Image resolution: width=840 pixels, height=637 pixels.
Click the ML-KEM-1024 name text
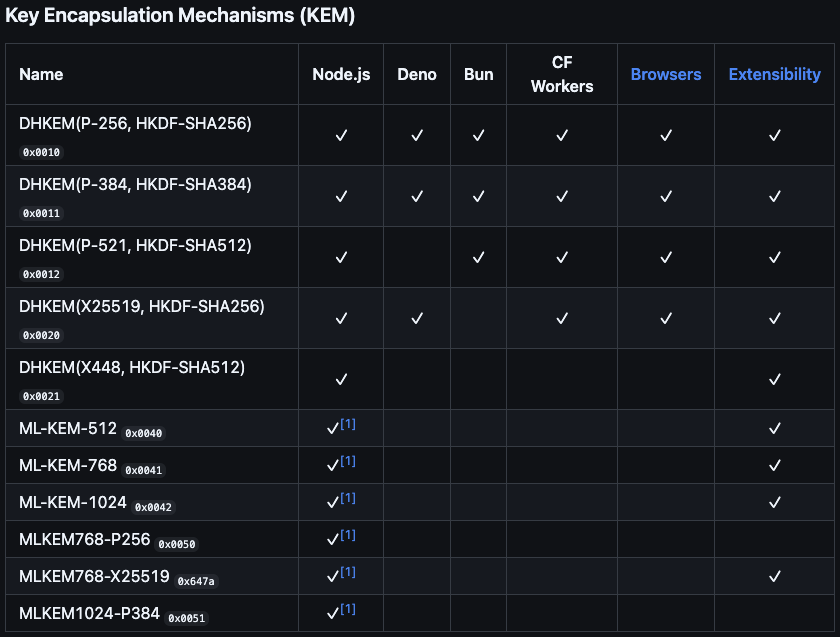click(x=72, y=503)
